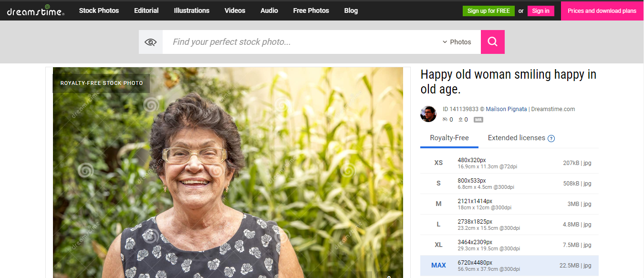Click the ROYALTY-FREE STOCK PHOTO label

tap(102, 83)
